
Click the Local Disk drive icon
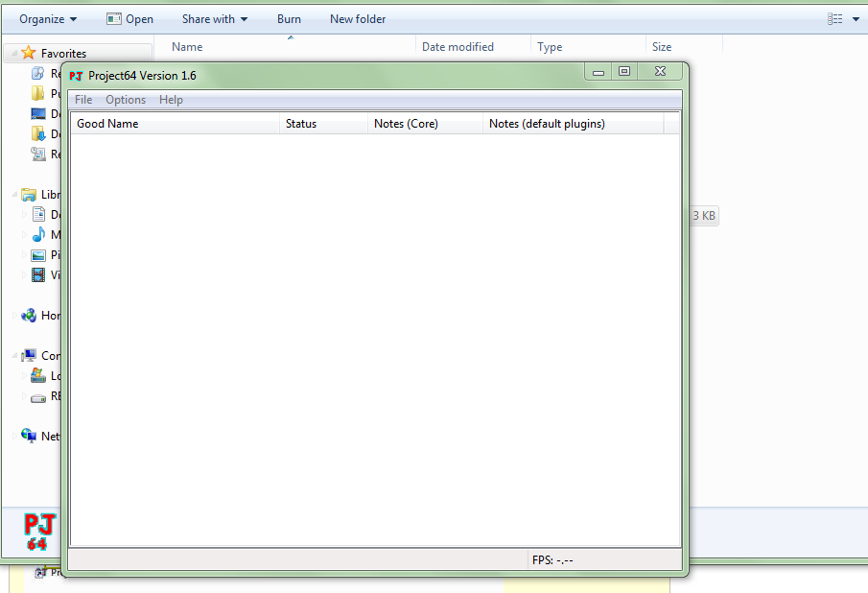click(38, 375)
